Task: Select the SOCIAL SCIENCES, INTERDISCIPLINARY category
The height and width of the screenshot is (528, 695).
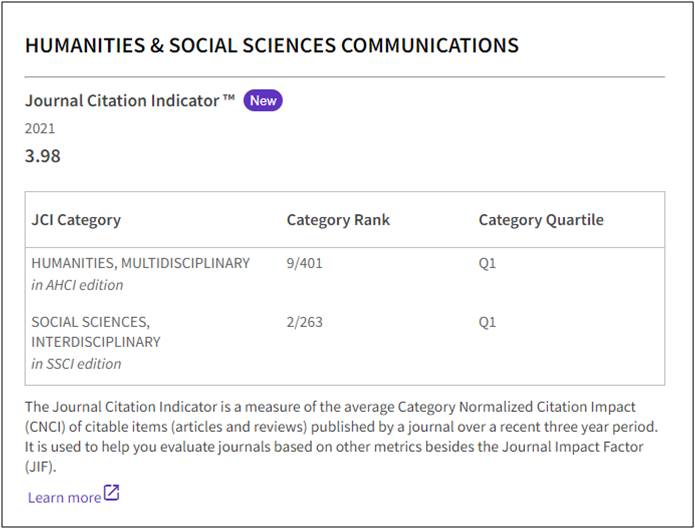Action: (96, 332)
